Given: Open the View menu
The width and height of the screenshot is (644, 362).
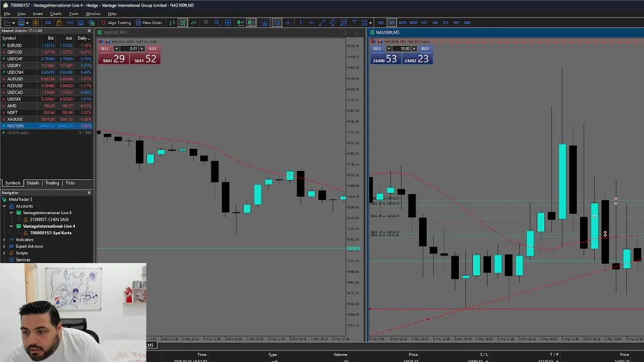Looking at the screenshot, I should tap(22, 14).
